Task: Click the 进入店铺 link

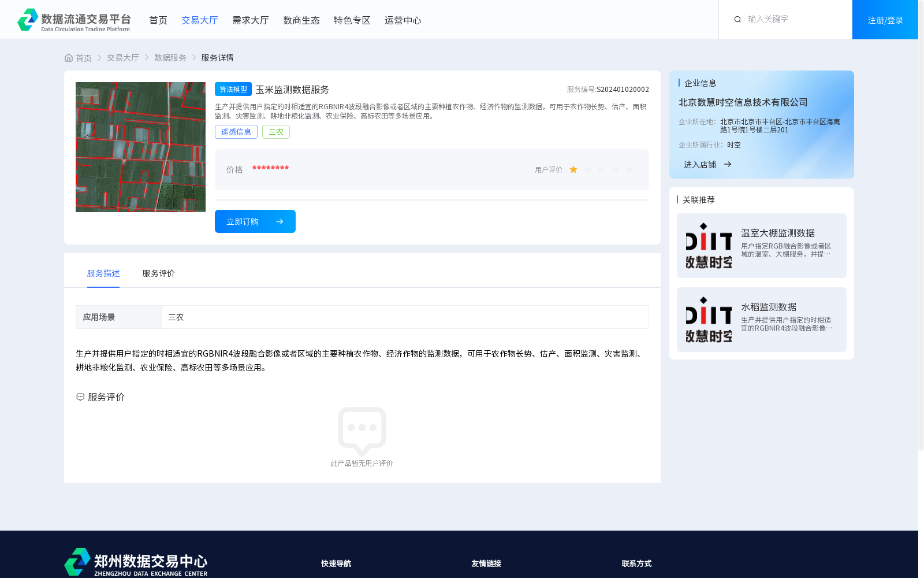Action: [x=700, y=165]
